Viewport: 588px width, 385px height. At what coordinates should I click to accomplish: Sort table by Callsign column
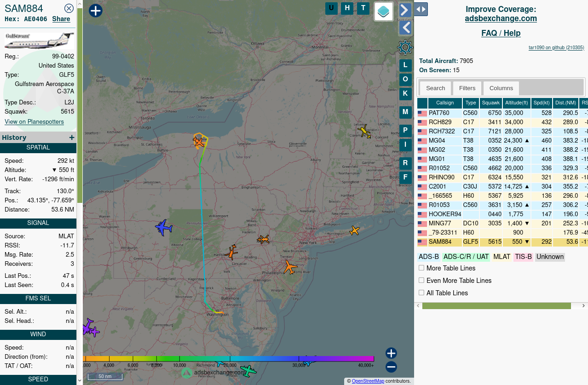click(x=445, y=103)
